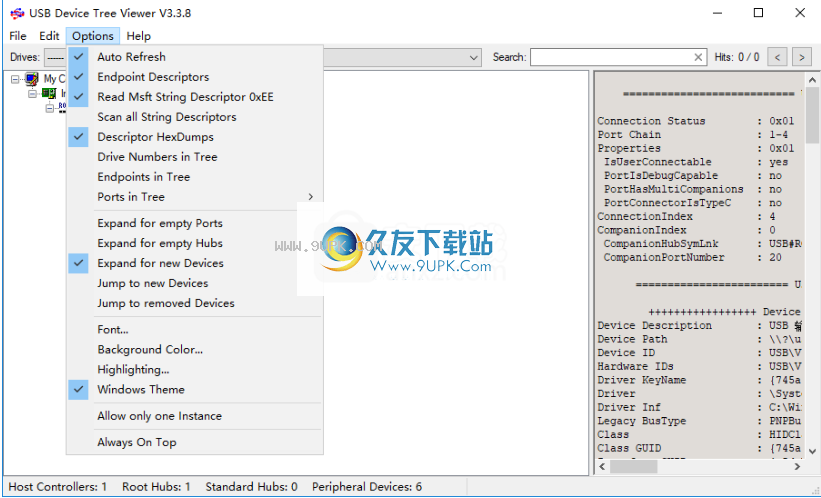Image resolution: width=821 pixels, height=498 pixels.
Task: Click the horizontal scrollbar right arrow
Action: [797, 466]
